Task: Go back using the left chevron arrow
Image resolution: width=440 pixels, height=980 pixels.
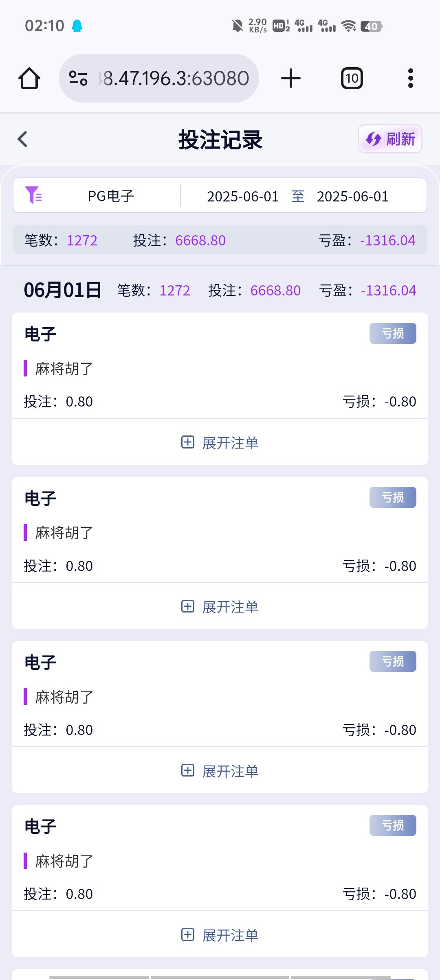Action: [x=23, y=139]
